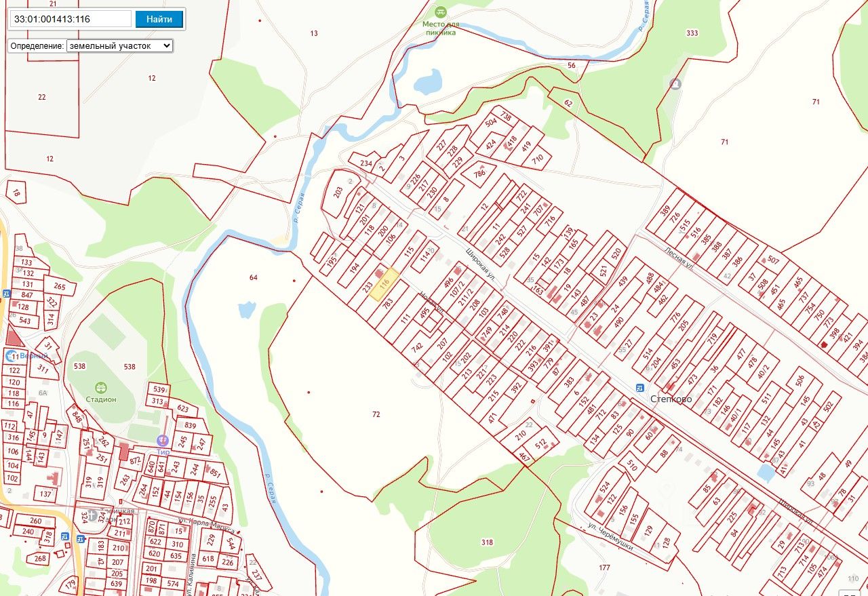The height and width of the screenshot is (596, 868).
Task: Click parcel 56 by the river
Action: click(572, 65)
